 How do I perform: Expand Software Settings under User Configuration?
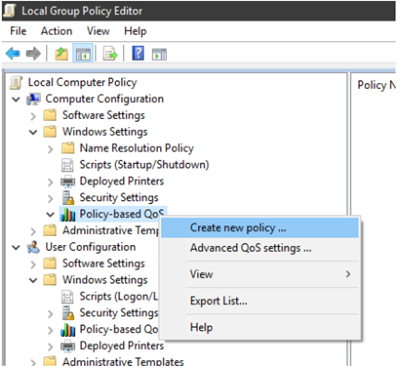(x=33, y=264)
